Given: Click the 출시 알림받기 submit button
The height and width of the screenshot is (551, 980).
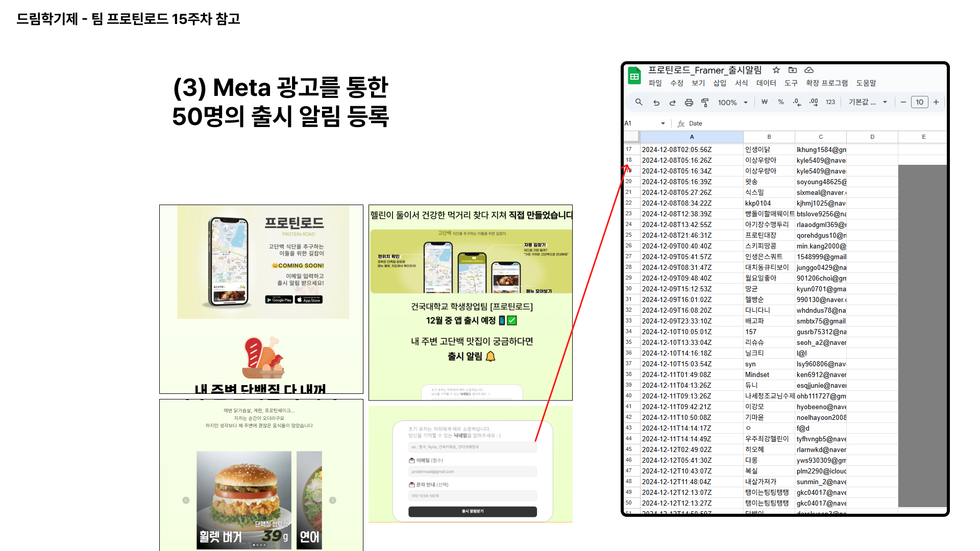Looking at the screenshot, I should pyautogui.click(x=473, y=511).
